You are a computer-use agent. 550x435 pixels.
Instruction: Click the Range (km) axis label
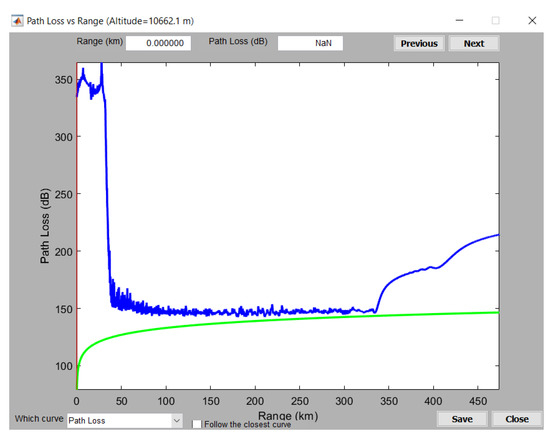[288, 416]
